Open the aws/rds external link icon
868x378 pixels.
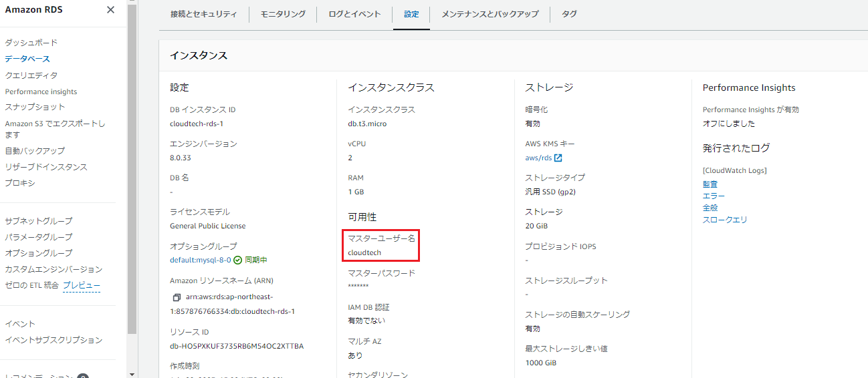558,158
